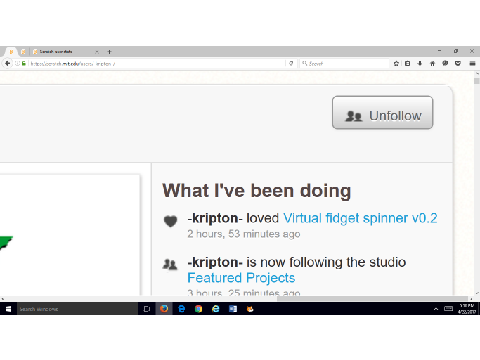Bookmark this page with the star icon
This screenshot has height=360, width=480.
[396, 63]
